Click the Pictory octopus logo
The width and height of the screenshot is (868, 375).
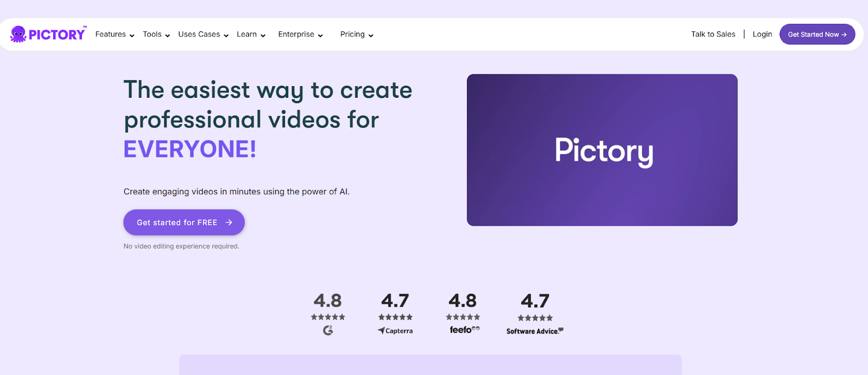48,34
